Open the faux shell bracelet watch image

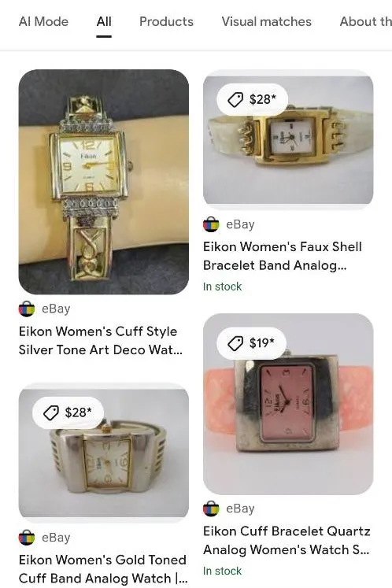pyautogui.click(x=288, y=139)
